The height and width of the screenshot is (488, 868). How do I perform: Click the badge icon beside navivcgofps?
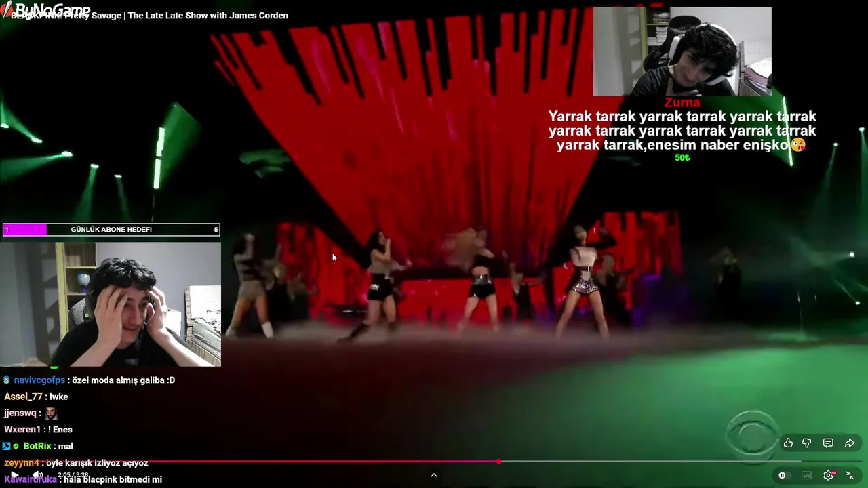point(7,380)
